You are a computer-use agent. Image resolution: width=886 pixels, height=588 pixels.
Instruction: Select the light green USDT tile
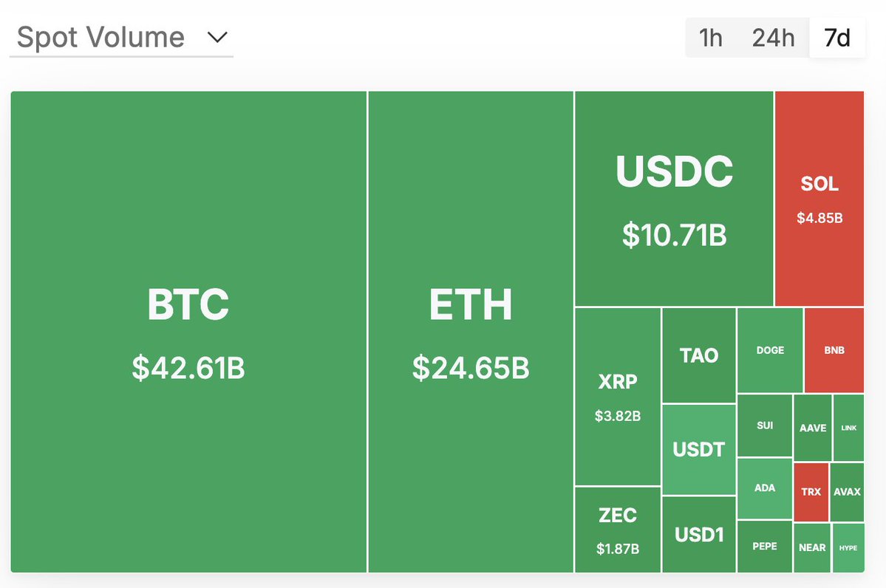point(698,449)
